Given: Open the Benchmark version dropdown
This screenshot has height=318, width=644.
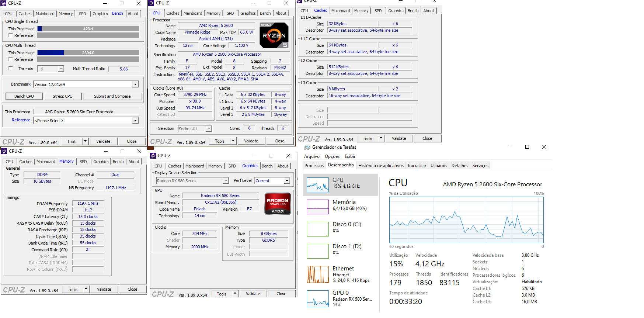Looking at the screenshot, I should tap(135, 84).
